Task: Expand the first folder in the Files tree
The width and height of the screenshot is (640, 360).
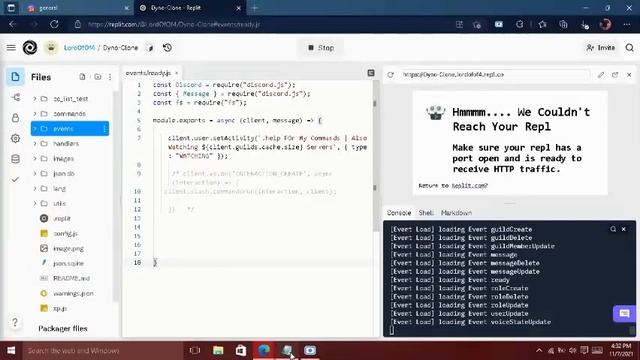Action: 35,99
